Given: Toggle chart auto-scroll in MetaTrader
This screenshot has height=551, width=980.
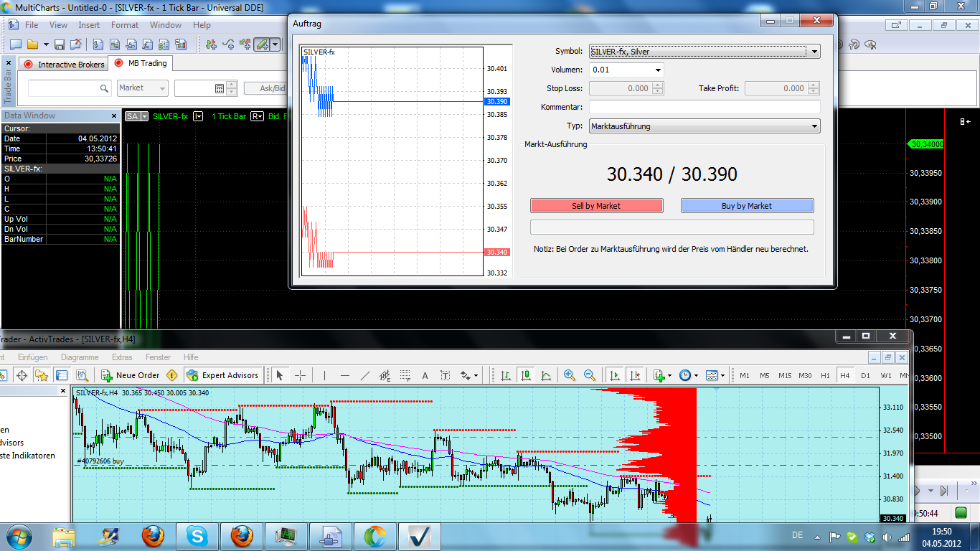Looking at the screenshot, I should (615, 375).
